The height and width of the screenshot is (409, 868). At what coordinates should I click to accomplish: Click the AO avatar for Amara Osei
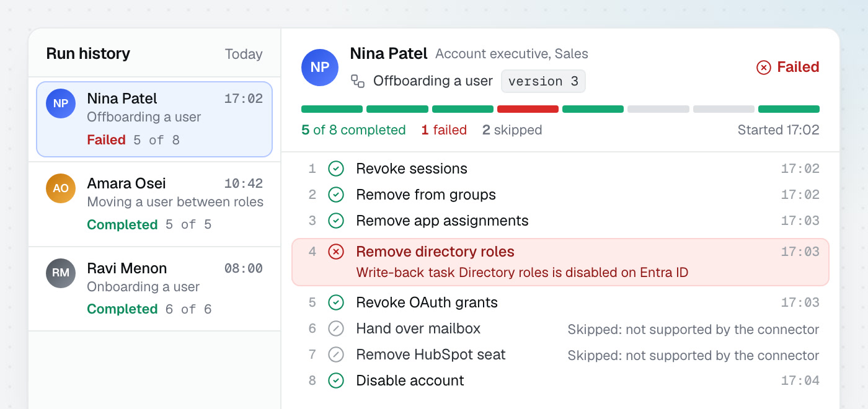[61, 188]
